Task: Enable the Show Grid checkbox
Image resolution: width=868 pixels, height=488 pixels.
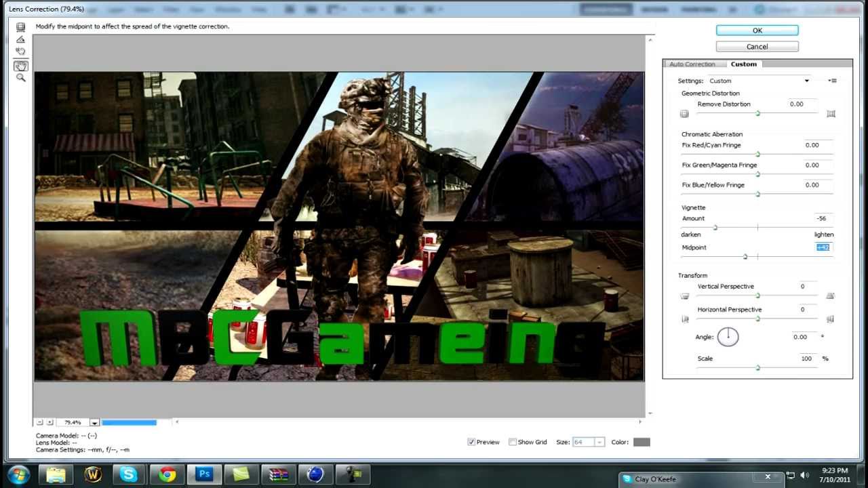Action: click(513, 442)
